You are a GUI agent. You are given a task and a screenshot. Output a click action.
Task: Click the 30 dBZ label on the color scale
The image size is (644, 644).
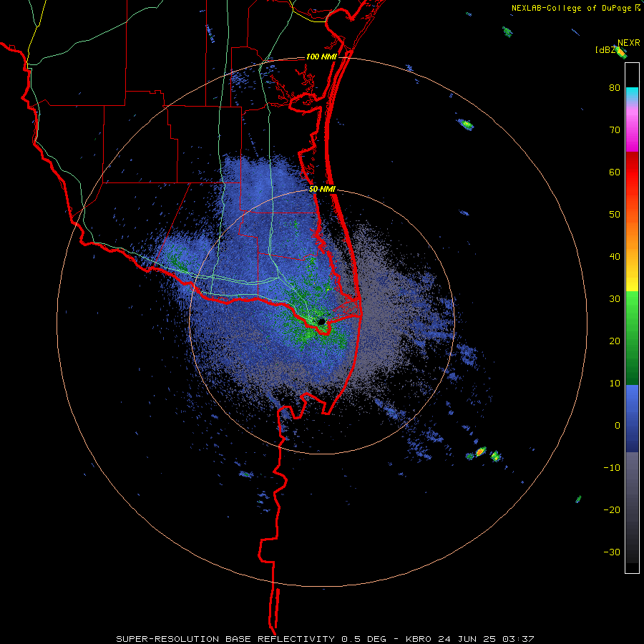pyautogui.click(x=615, y=299)
